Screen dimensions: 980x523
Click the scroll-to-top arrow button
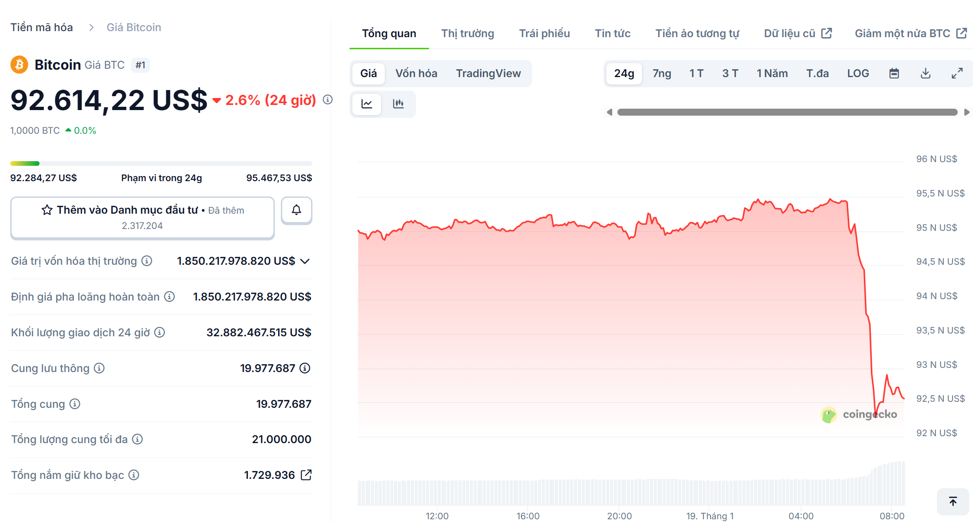[953, 502]
